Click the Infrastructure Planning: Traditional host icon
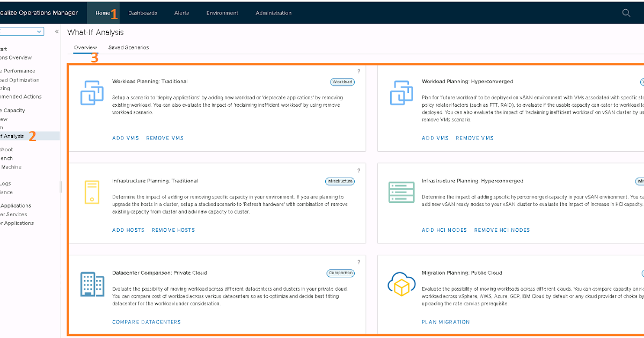 pyautogui.click(x=91, y=192)
